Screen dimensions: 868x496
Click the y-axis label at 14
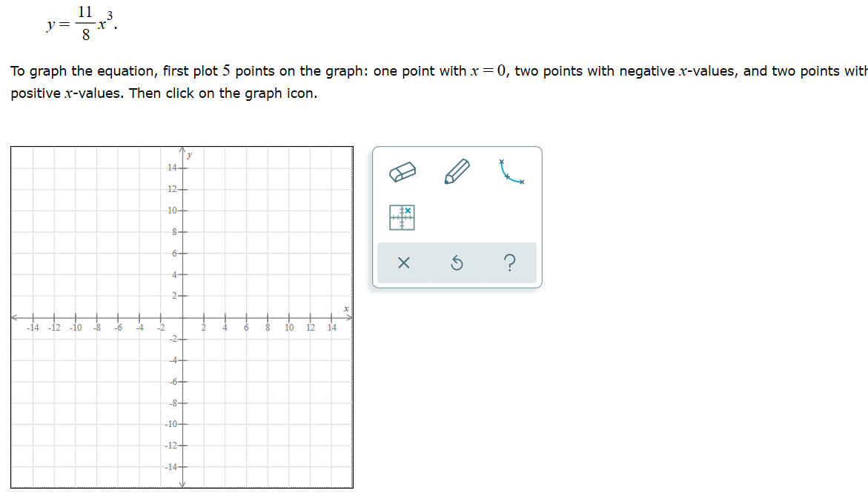(172, 168)
